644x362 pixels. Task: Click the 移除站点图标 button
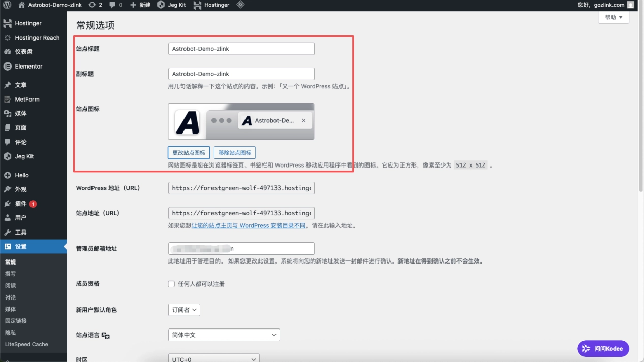pyautogui.click(x=234, y=152)
